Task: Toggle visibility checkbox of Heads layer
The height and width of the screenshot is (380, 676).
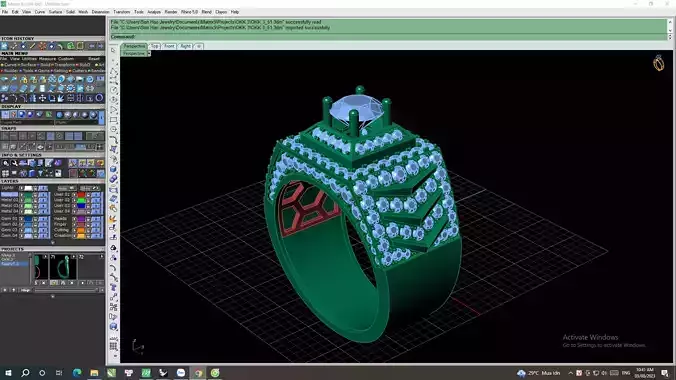Action: point(74,219)
